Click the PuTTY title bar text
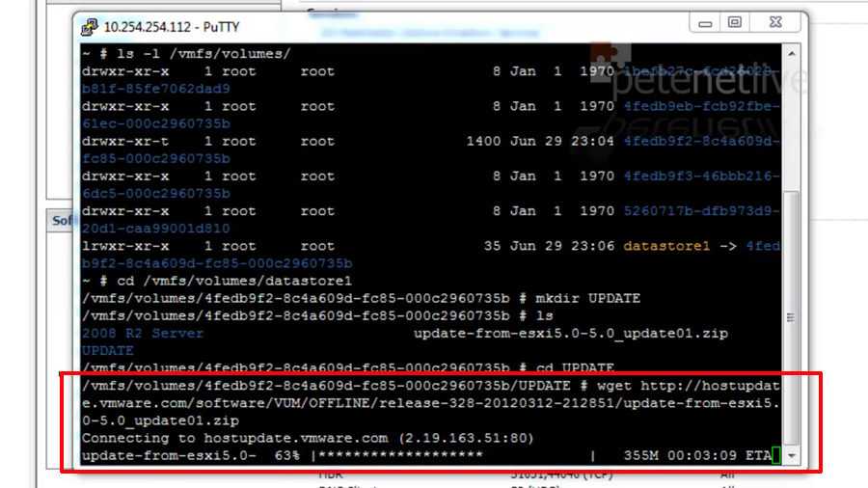 click(172, 27)
